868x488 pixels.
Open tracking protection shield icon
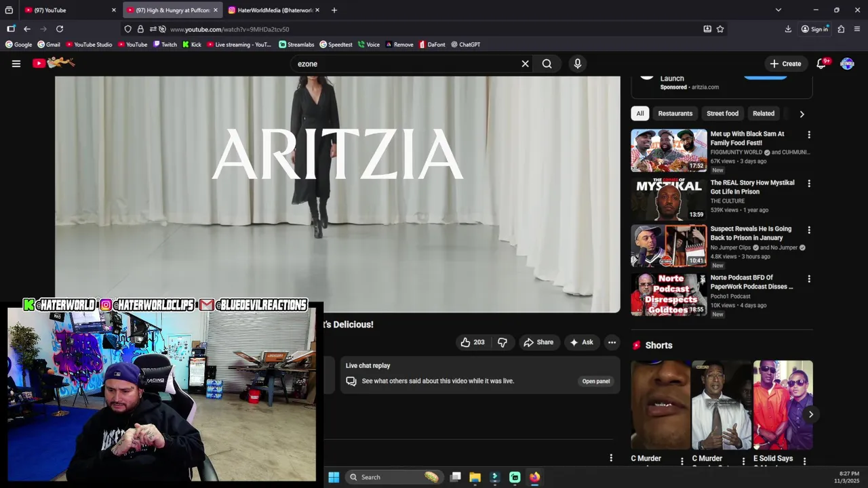[127, 29]
